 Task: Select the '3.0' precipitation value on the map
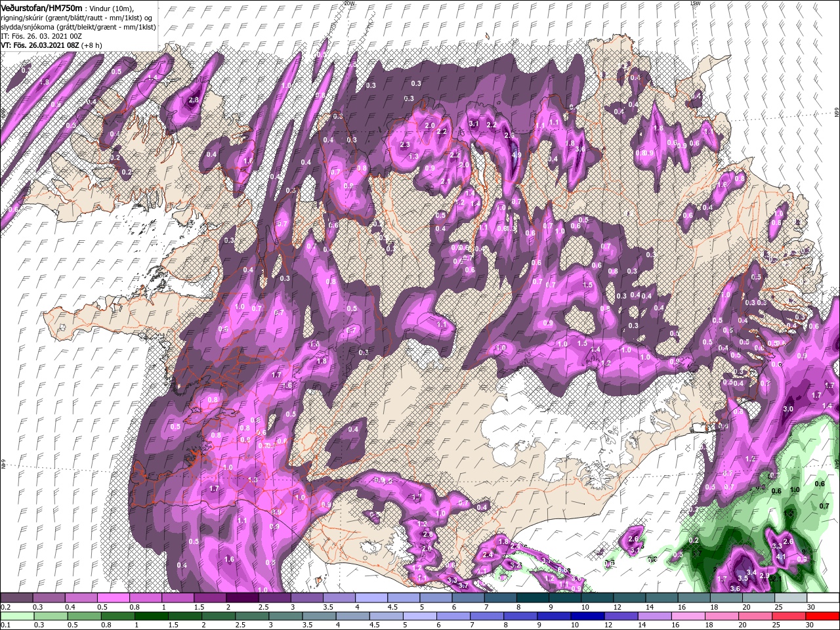point(788,409)
